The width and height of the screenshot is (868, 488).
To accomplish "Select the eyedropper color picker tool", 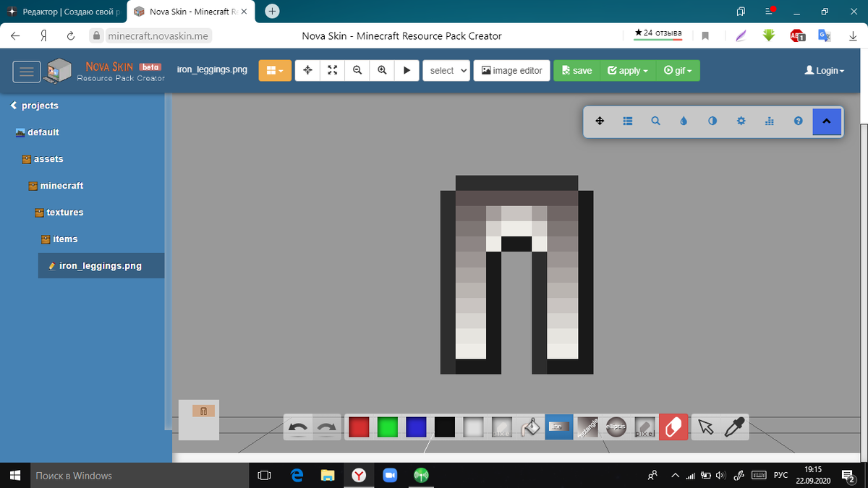I will (734, 427).
